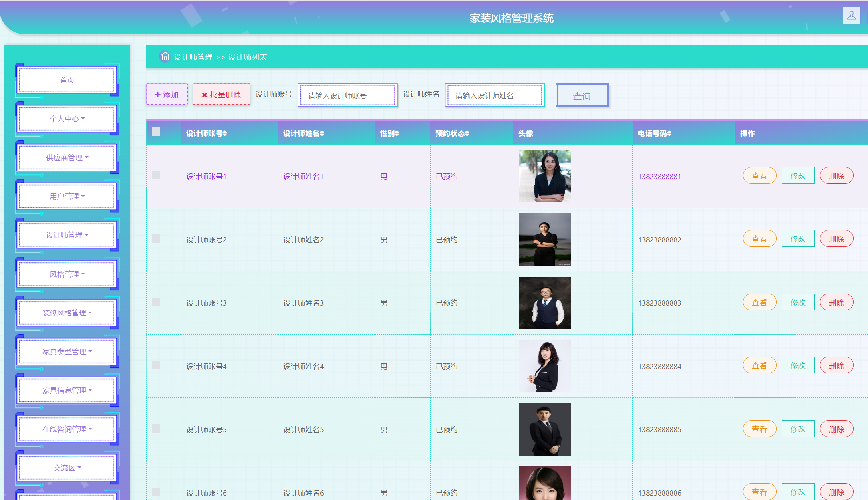The height and width of the screenshot is (500, 868).
Task: Edit 设计师账号1 with 修改
Action: click(x=798, y=176)
